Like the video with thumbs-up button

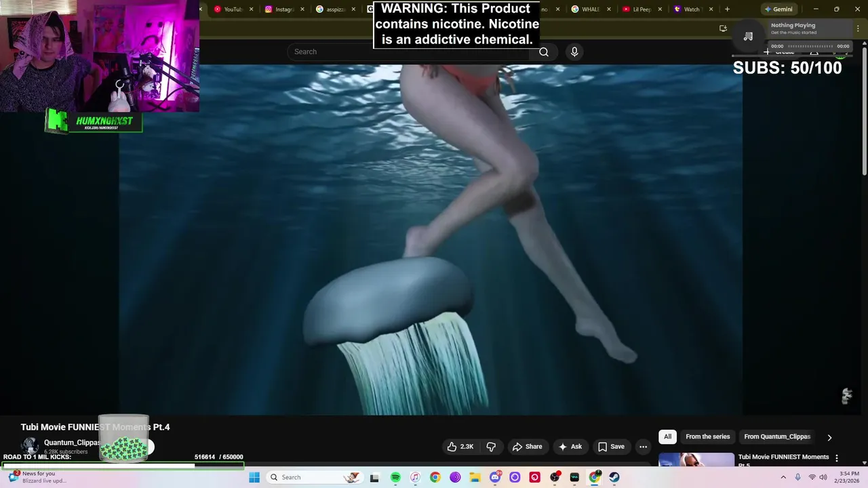tap(460, 447)
